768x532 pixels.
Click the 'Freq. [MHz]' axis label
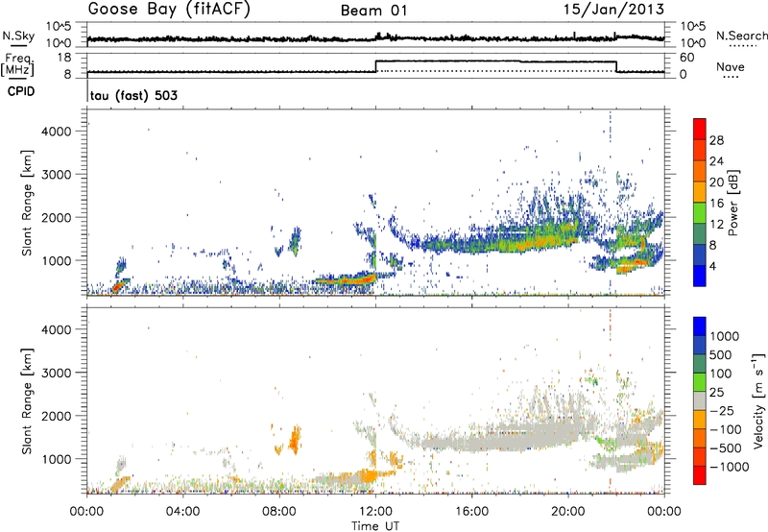pos(17,64)
